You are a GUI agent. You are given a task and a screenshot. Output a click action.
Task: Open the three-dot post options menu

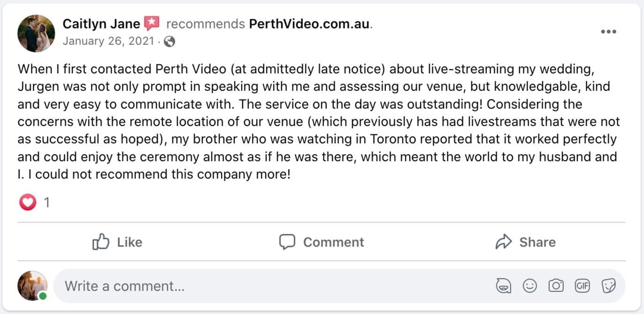[x=608, y=32]
